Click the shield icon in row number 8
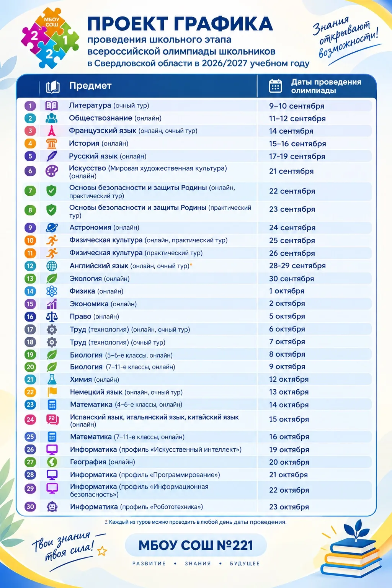The image size is (392, 588). pos(51,210)
